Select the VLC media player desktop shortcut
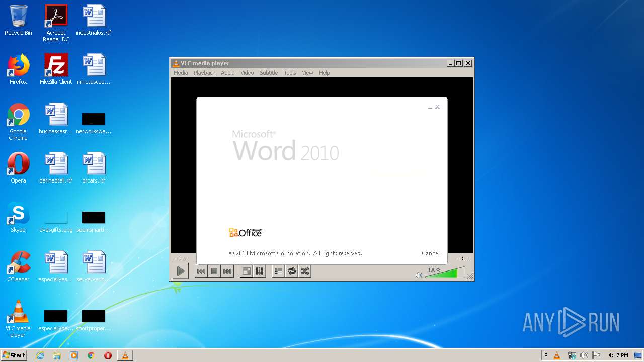Screen dimensions: 644x362 click(x=18, y=319)
